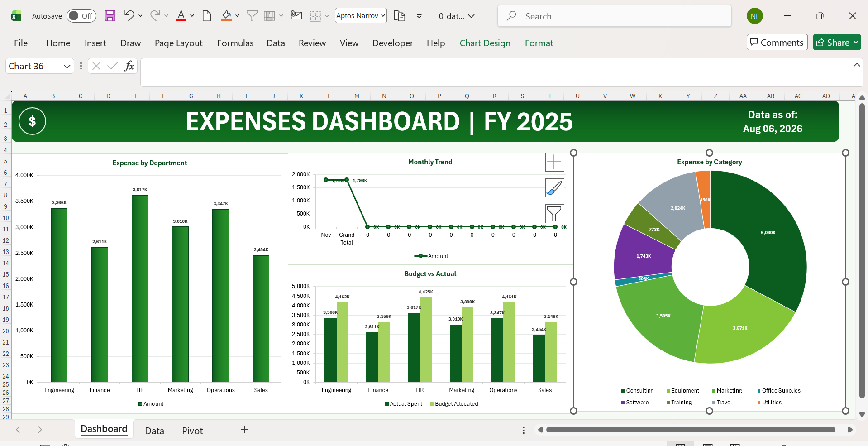Screen dimensions: 868x446
Task: Click the 'Consulting' legend entry
Action: [x=637, y=391]
